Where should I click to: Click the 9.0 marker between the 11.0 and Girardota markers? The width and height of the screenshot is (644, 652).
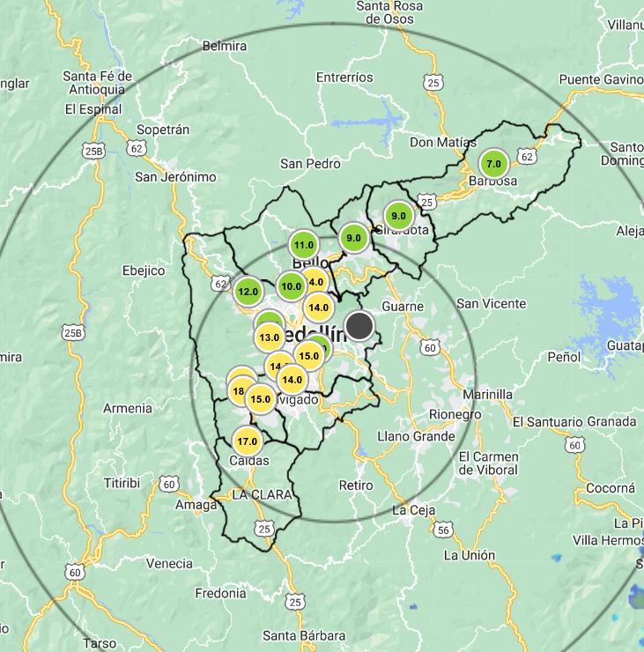point(353,238)
